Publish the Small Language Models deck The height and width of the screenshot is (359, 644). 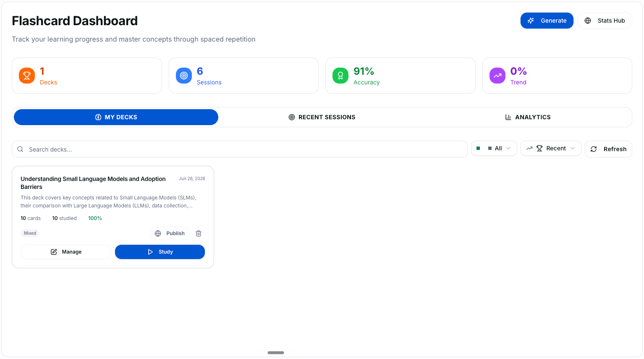coord(170,233)
